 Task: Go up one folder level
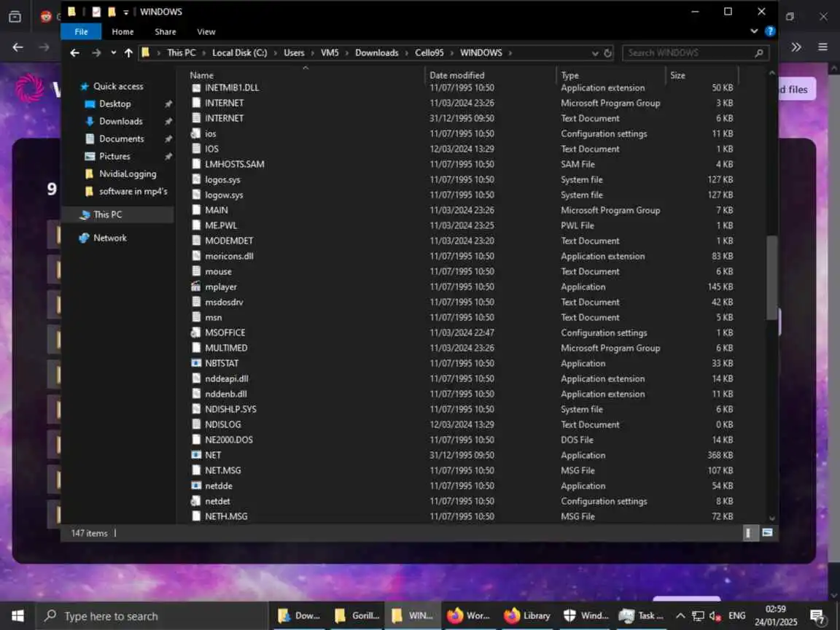click(x=128, y=52)
